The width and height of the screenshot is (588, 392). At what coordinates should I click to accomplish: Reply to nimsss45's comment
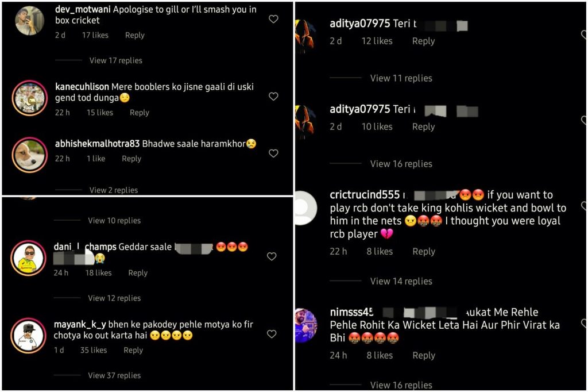pyautogui.click(x=424, y=356)
